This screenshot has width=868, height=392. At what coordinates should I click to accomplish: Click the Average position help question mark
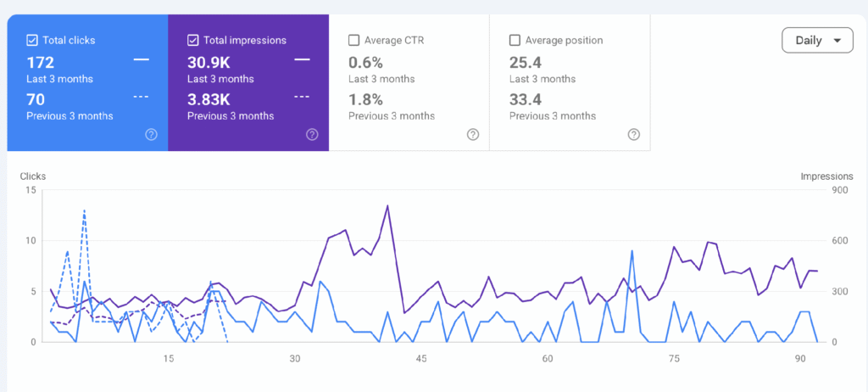pyautogui.click(x=634, y=134)
